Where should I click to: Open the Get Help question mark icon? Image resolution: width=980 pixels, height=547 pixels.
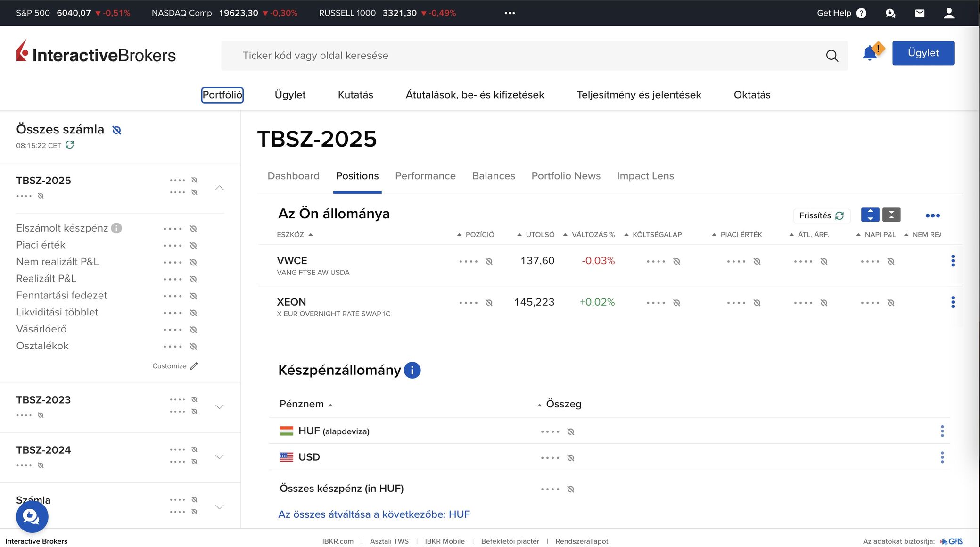tap(861, 13)
